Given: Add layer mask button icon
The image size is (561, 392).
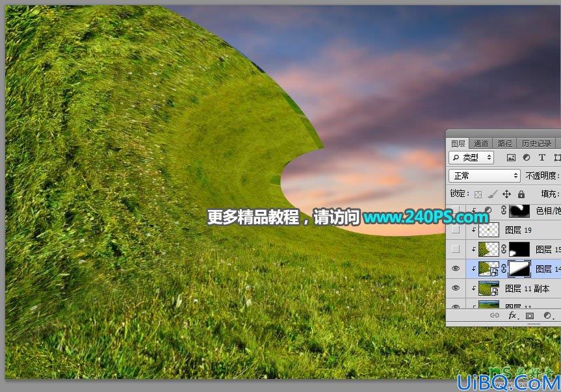Looking at the screenshot, I should (530, 315).
